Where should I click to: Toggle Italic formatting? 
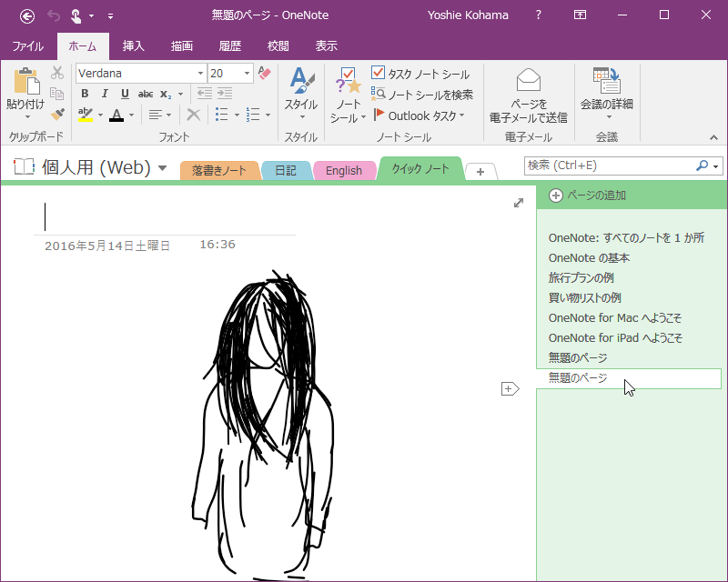click(105, 94)
